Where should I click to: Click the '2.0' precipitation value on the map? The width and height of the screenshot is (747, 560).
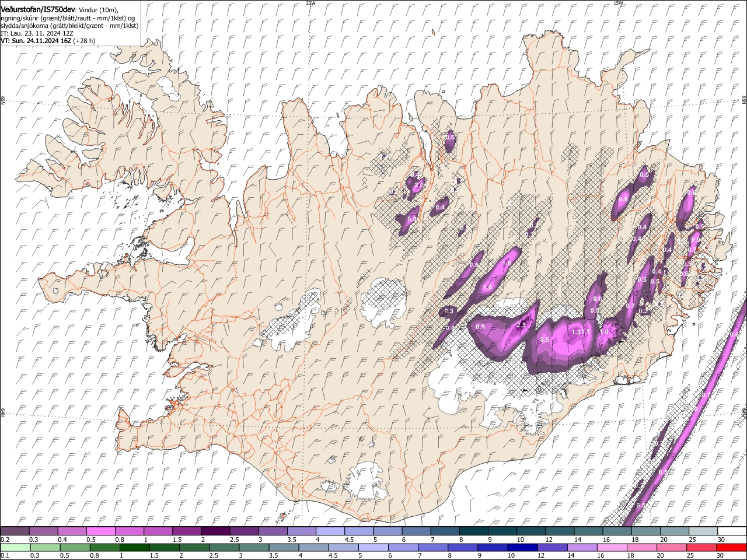418,185
